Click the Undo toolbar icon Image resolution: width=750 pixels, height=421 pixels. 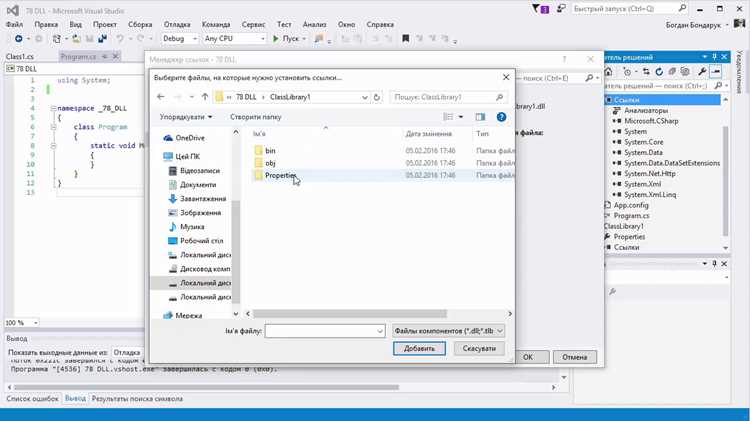coord(120,39)
